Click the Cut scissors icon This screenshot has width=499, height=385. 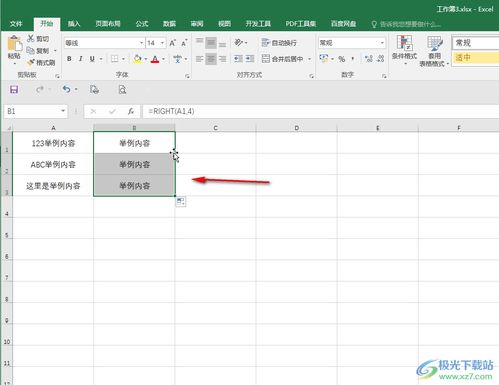pos(31,39)
